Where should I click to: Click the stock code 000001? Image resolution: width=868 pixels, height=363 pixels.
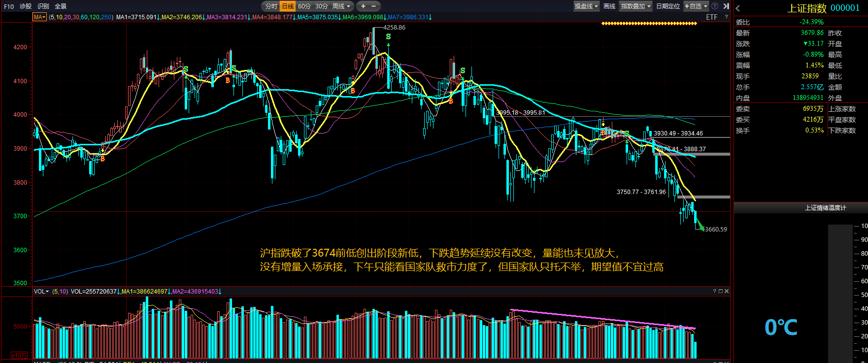coord(845,8)
